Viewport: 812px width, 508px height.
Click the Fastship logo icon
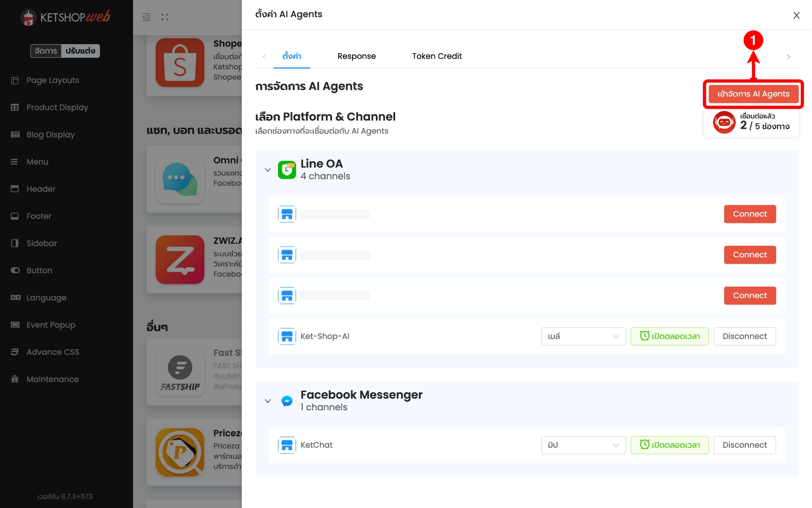click(180, 372)
